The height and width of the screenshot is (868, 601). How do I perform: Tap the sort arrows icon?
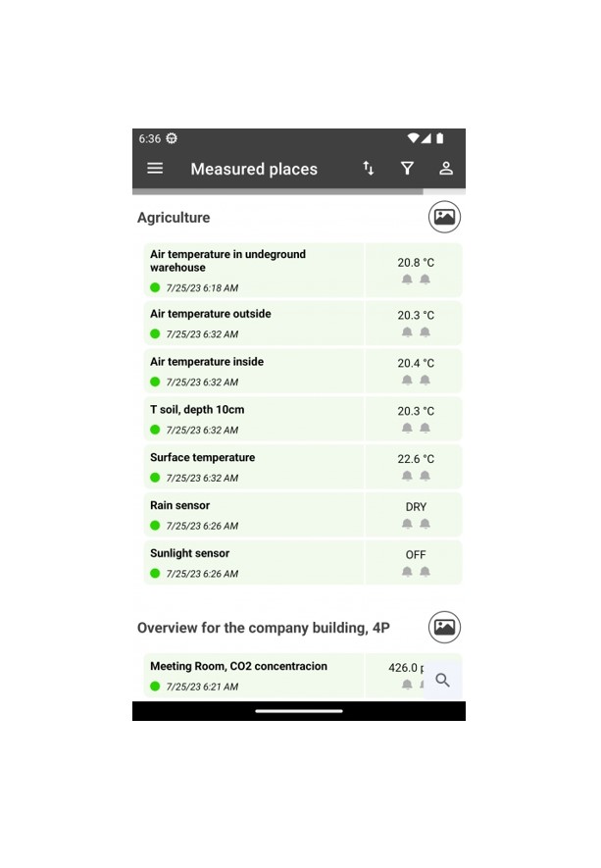click(369, 169)
